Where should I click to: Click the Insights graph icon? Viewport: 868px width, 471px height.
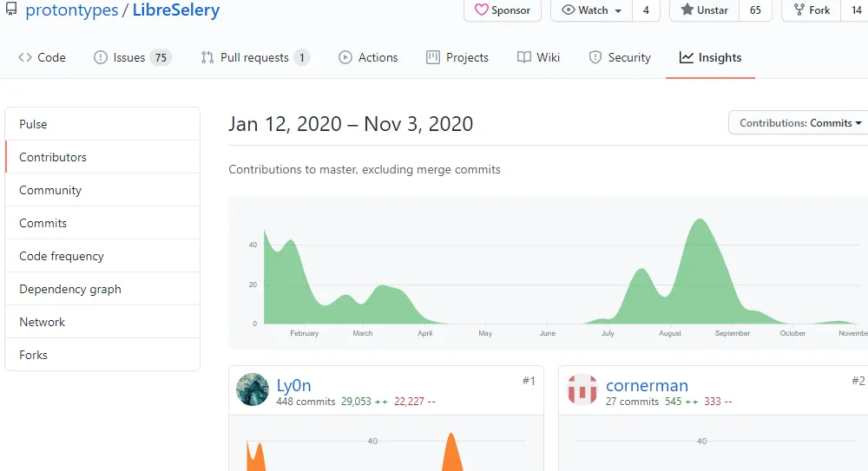pos(687,57)
